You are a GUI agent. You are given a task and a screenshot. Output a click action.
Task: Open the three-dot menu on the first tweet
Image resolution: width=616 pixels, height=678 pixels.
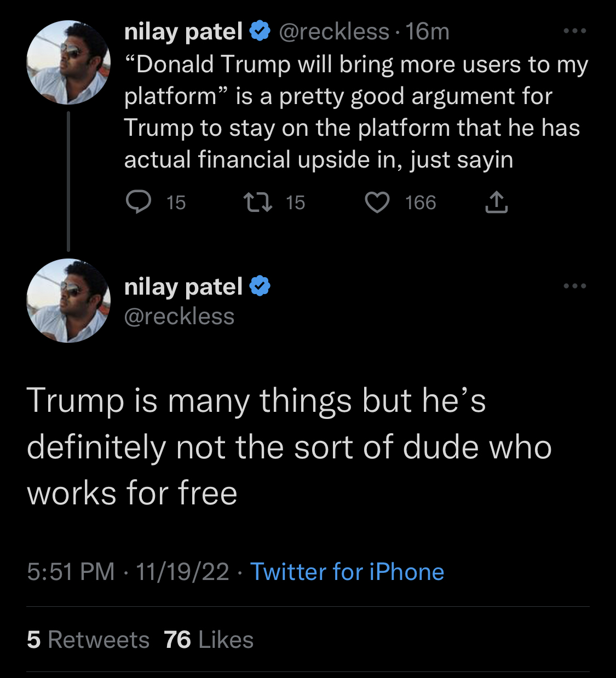575,31
